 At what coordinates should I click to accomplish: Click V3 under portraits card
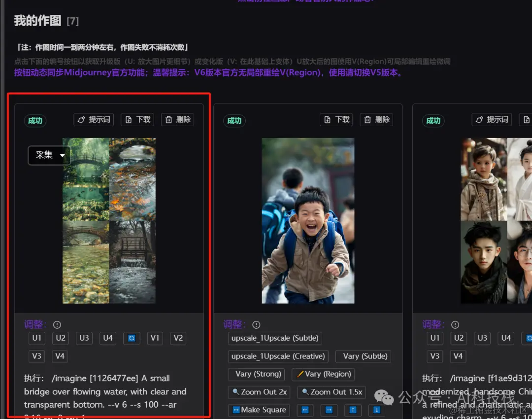coord(435,356)
